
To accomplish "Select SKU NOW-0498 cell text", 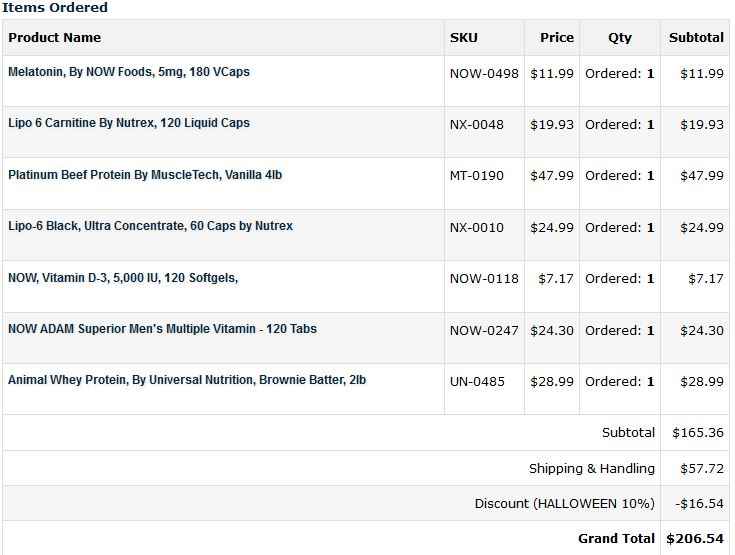I will click(x=484, y=73).
